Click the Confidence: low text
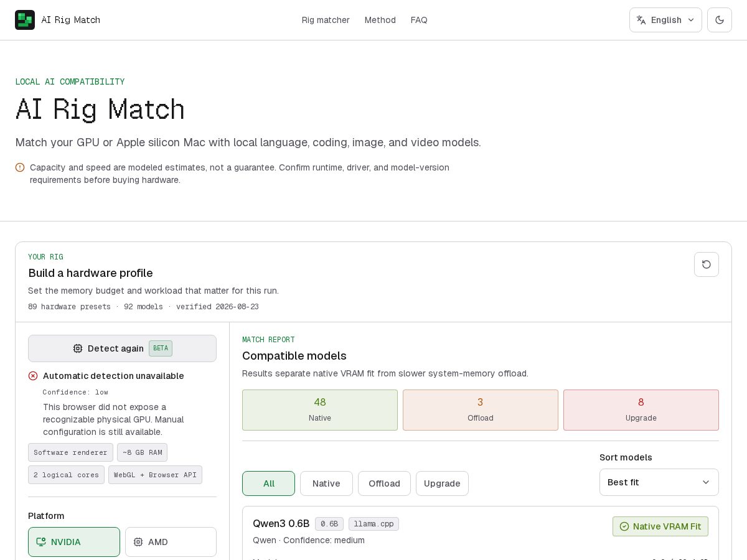This screenshot has width=747, height=560. (75, 392)
